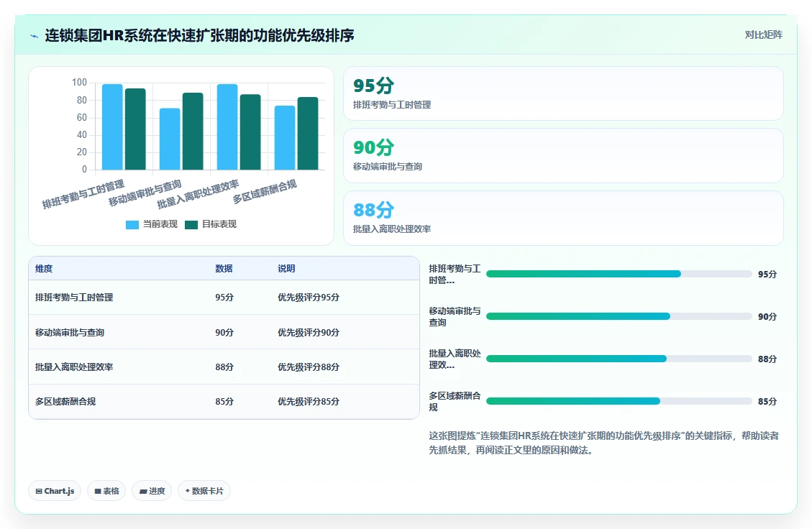Click the 多区域薪酬合规 table row cell

tap(65, 402)
